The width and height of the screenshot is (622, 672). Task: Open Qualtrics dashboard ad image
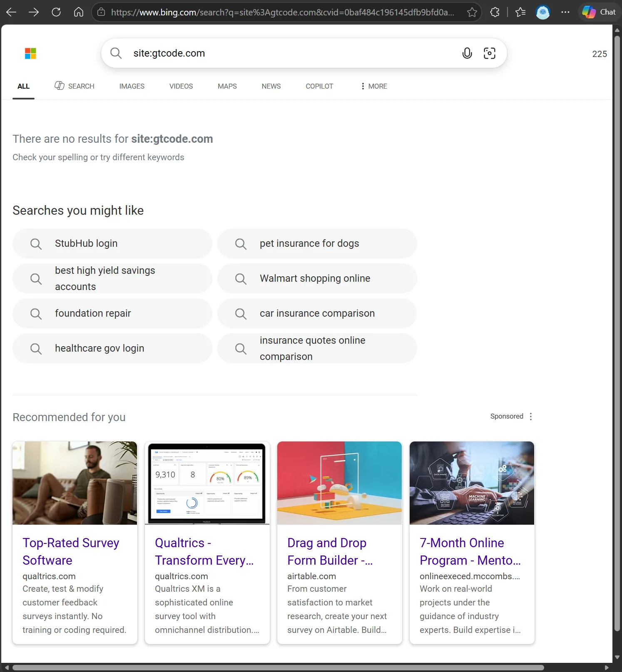(207, 483)
